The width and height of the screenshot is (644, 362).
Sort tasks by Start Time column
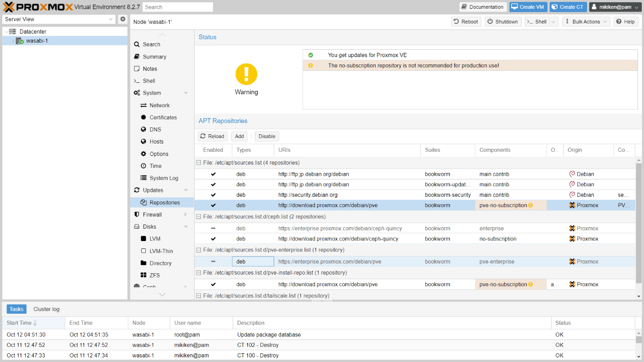[x=33, y=323]
